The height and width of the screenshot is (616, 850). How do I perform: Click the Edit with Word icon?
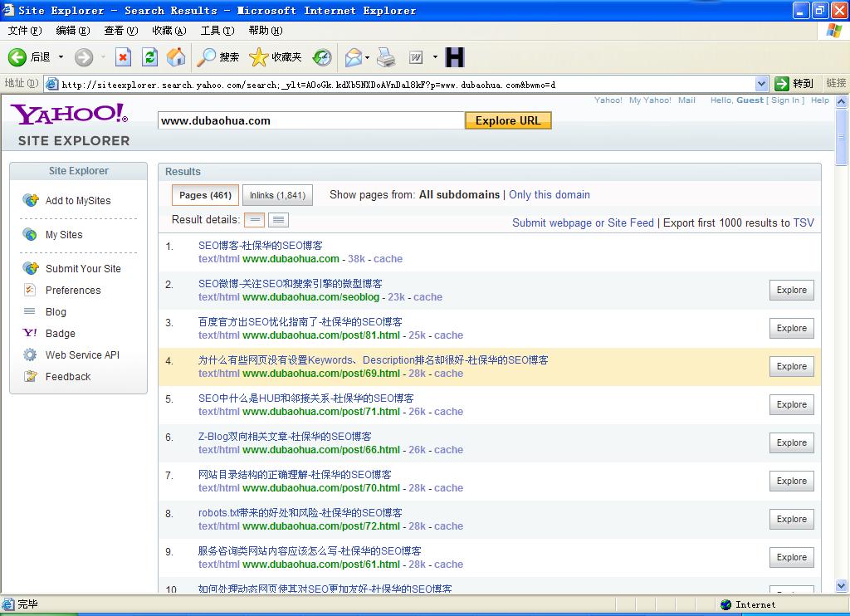click(x=416, y=57)
